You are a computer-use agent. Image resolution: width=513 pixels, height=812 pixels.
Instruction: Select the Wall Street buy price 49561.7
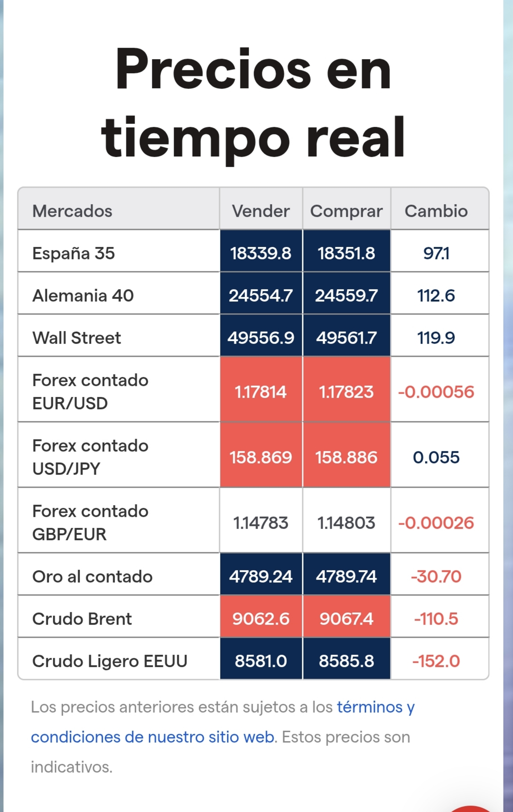tap(346, 338)
